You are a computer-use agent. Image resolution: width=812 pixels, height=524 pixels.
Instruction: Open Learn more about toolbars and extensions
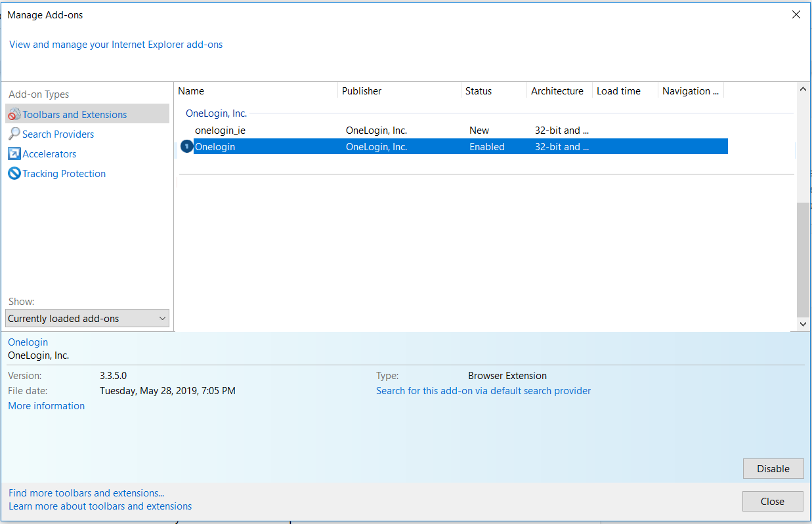pos(100,506)
